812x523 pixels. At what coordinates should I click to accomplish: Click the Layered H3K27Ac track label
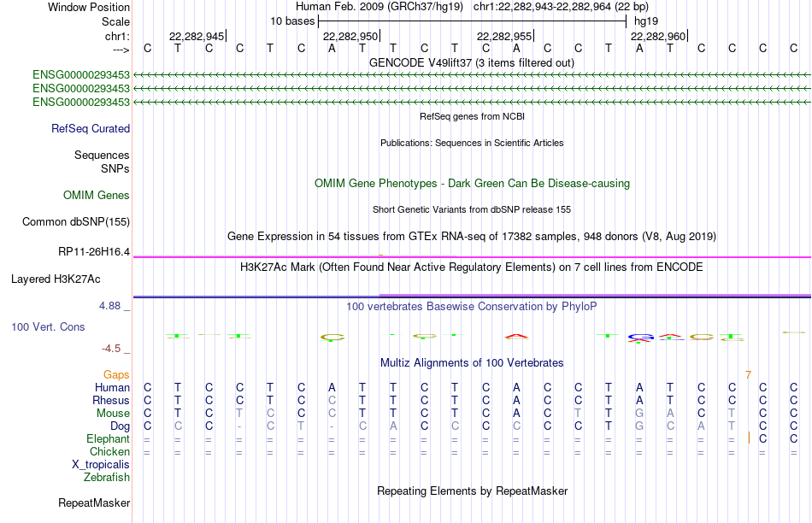(x=56, y=279)
